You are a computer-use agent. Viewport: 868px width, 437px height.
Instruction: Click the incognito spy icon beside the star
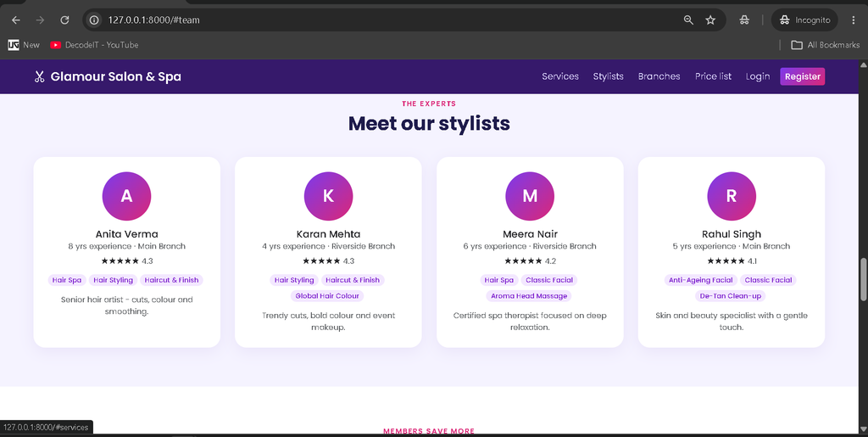[x=744, y=20]
